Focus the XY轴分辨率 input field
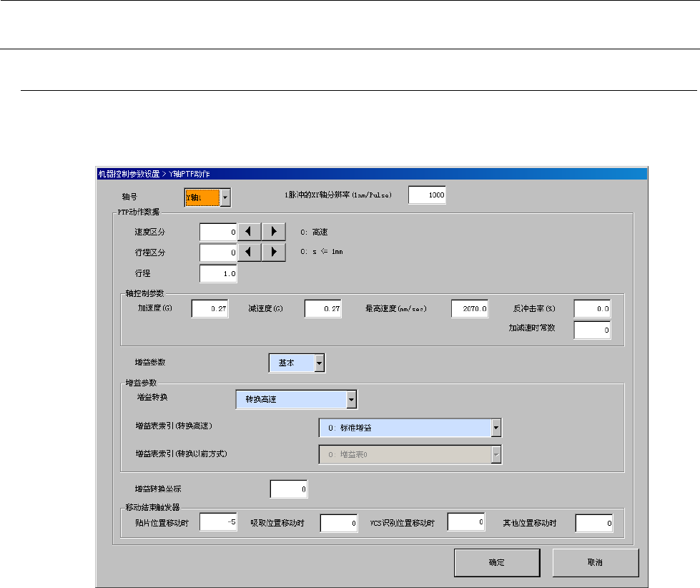The image size is (700, 588). pyautogui.click(x=427, y=195)
